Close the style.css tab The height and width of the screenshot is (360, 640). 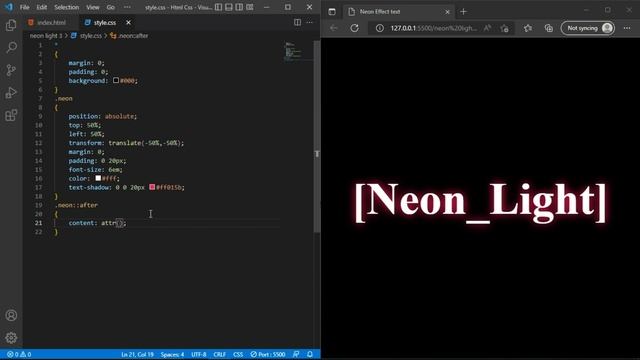128,22
